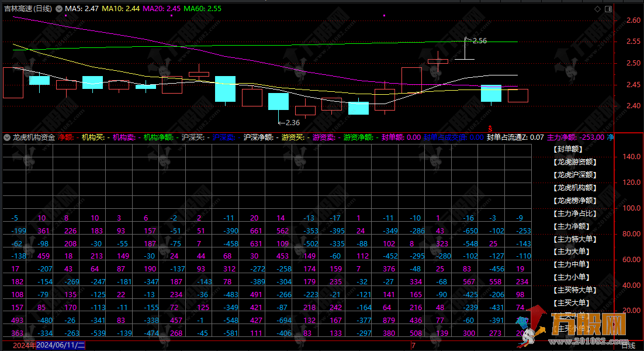
Task: Click the 封单额: 0.00 legend value
Action: point(401,137)
